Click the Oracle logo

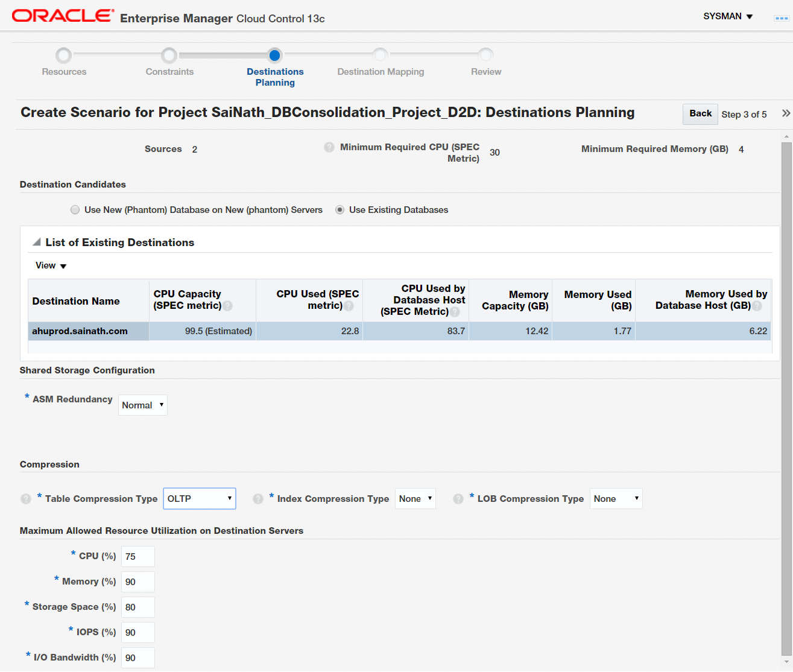63,16
